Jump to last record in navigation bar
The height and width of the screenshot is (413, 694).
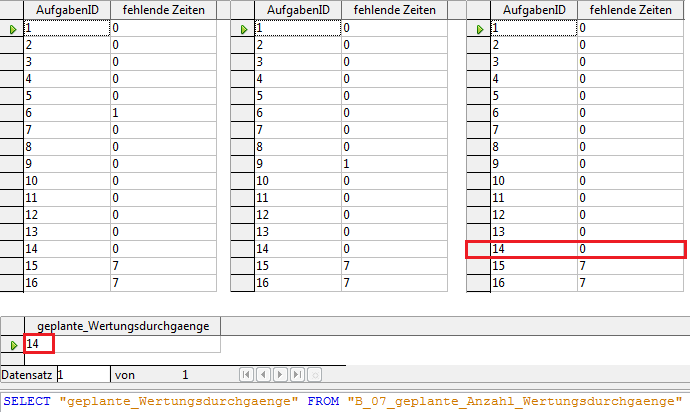(x=297, y=374)
